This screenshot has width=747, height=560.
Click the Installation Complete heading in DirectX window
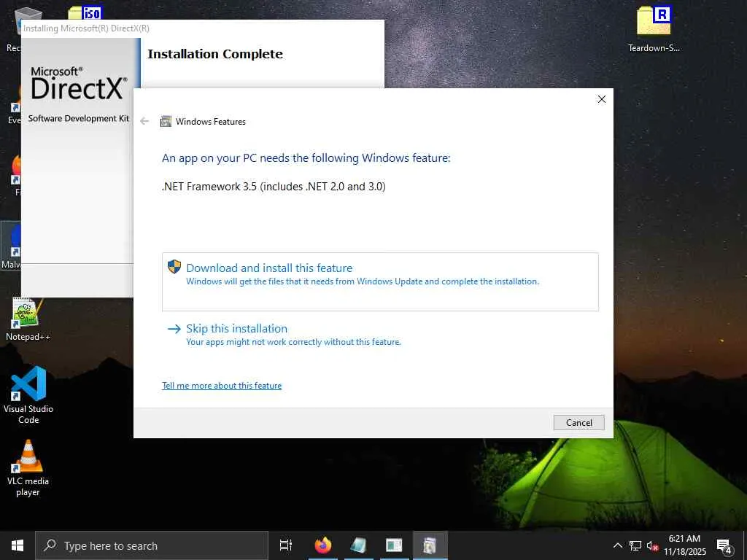point(215,54)
